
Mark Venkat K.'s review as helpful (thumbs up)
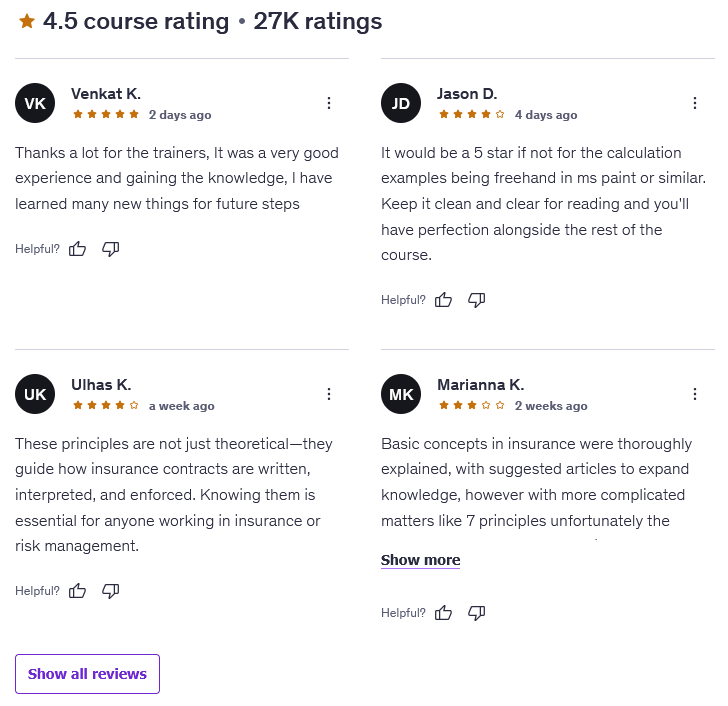pyautogui.click(x=77, y=249)
